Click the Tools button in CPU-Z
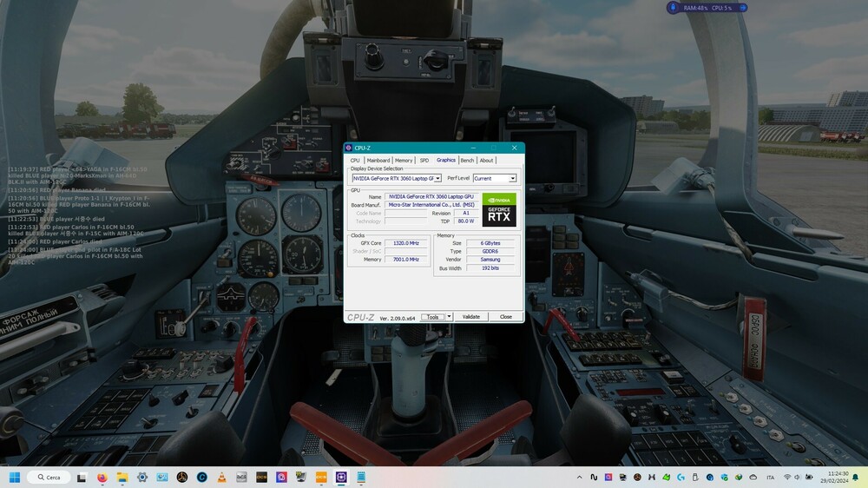This screenshot has width=868, height=488. coord(433,317)
